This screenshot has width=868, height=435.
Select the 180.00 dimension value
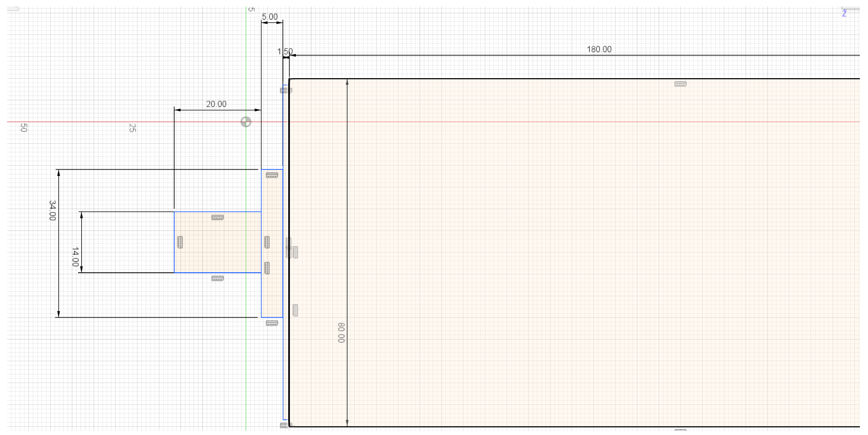(x=599, y=49)
